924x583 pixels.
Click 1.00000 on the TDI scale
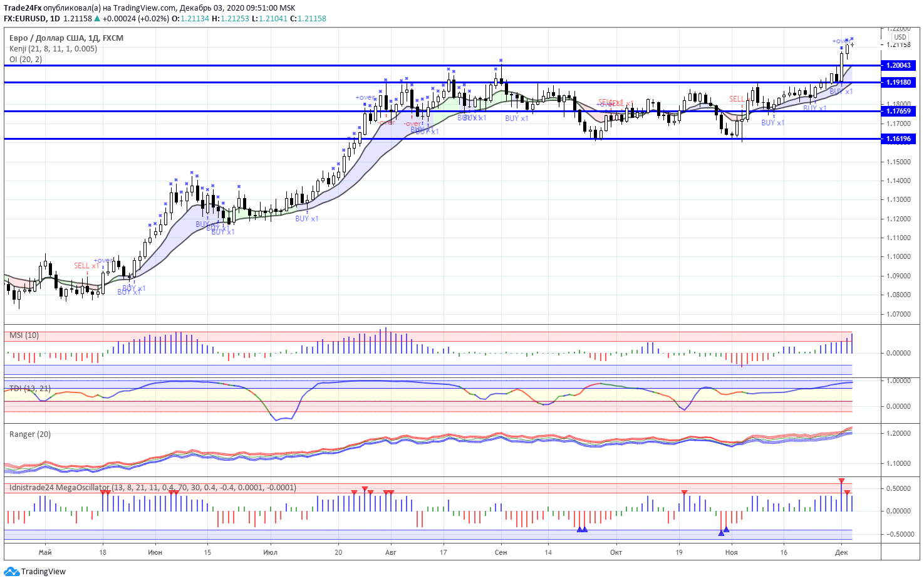coord(898,381)
